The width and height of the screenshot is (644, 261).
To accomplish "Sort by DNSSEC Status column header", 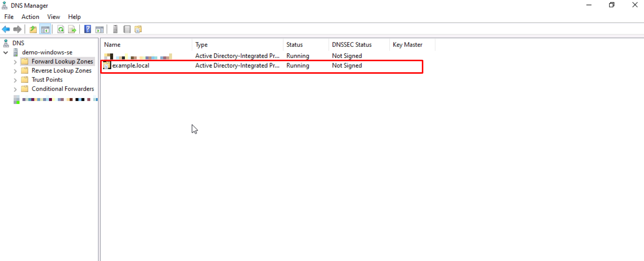I will 351,45.
